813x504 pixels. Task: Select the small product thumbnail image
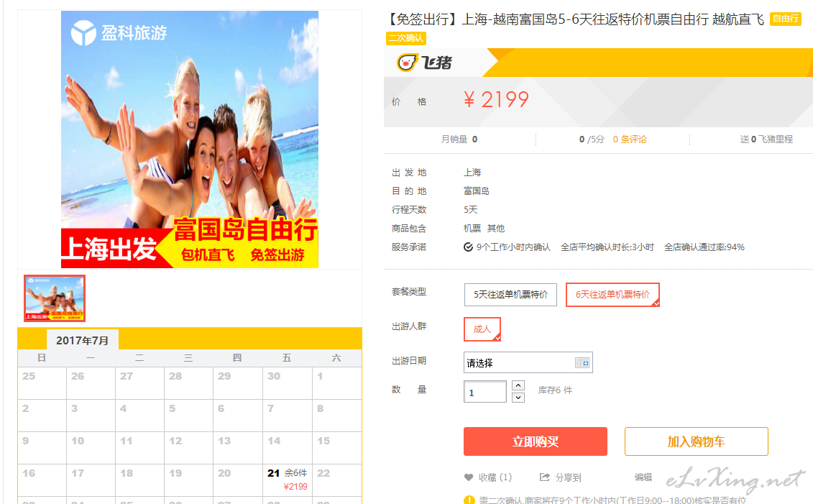point(55,298)
